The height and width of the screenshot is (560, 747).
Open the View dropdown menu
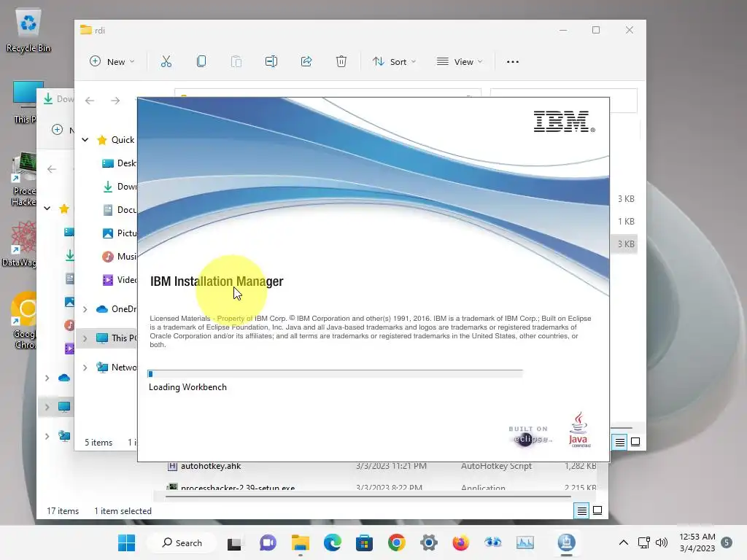[x=460, y=61]
